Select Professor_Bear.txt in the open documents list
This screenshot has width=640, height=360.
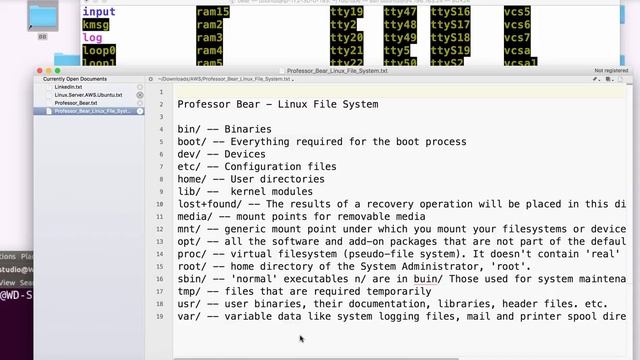coord(76,103)
